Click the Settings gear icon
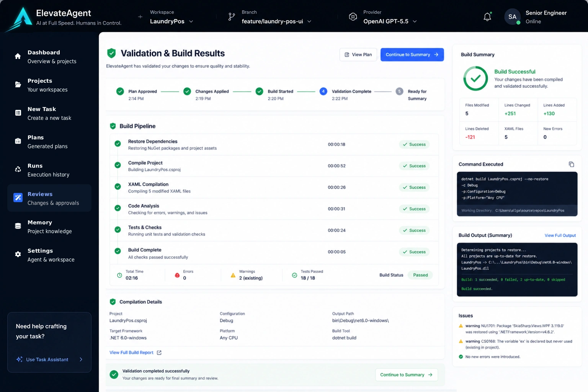Image resolution: width=588 pixels, height=392 pixels. point(18,255)
